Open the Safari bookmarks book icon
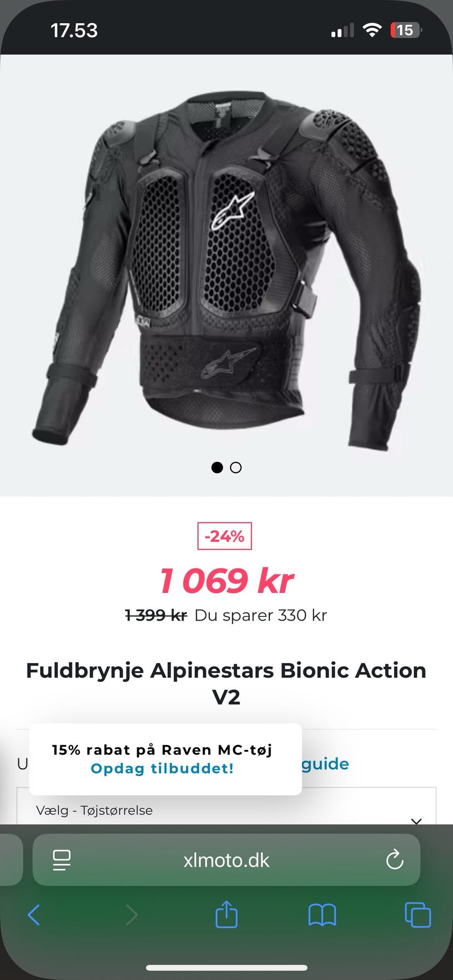The width and height of the screenshot is (453, 980). click(x=322, y=915)
